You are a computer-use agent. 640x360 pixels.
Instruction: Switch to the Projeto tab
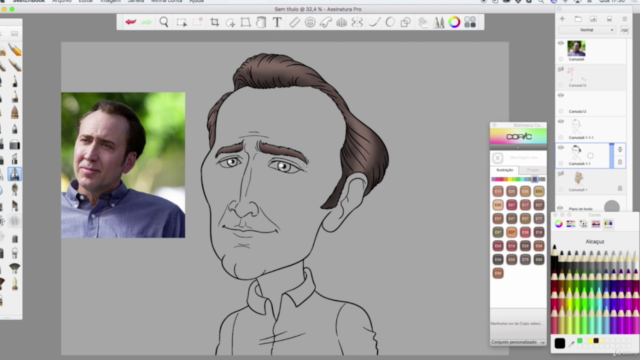533,170
